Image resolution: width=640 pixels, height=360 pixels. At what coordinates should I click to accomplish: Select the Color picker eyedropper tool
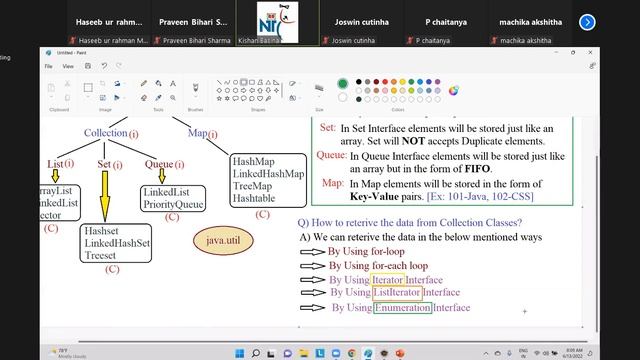[x=158, y=98]
